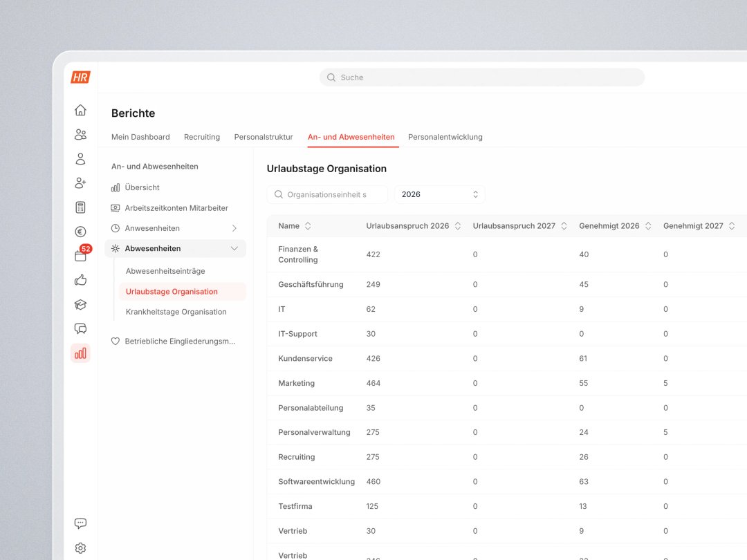
Task: Click heart icon beside Betriebliche Eingliederungsm...
Action: pyautogui.click(x=116, y=342)
